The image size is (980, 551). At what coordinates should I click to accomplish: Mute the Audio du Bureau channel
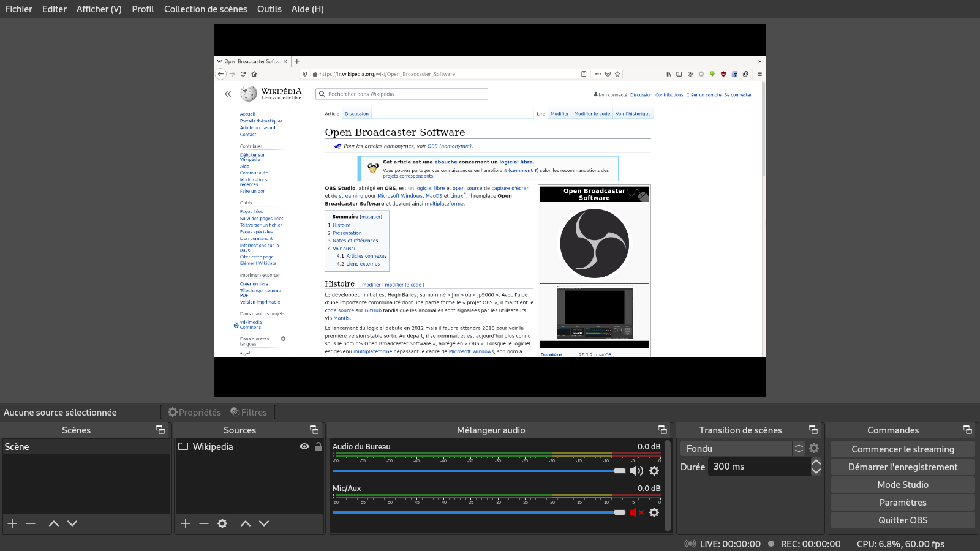click(636, 471)
